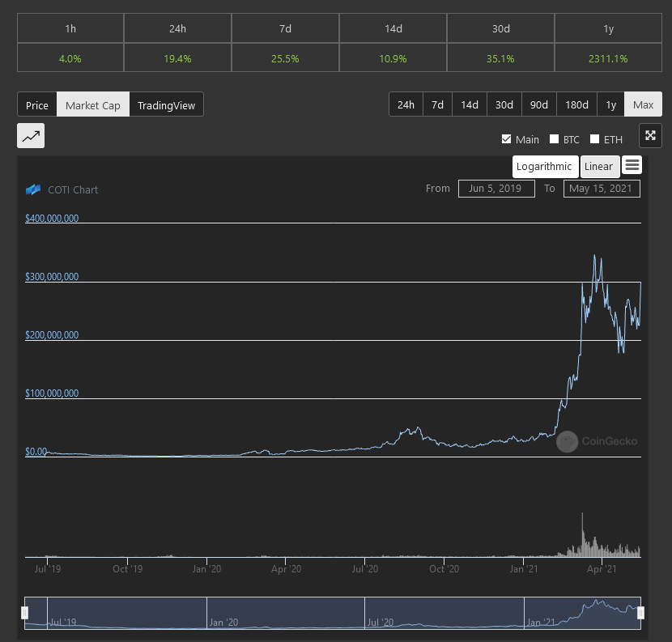Click the 1y column header in table
The image size is (672, 642).
(x=608, y=28)
